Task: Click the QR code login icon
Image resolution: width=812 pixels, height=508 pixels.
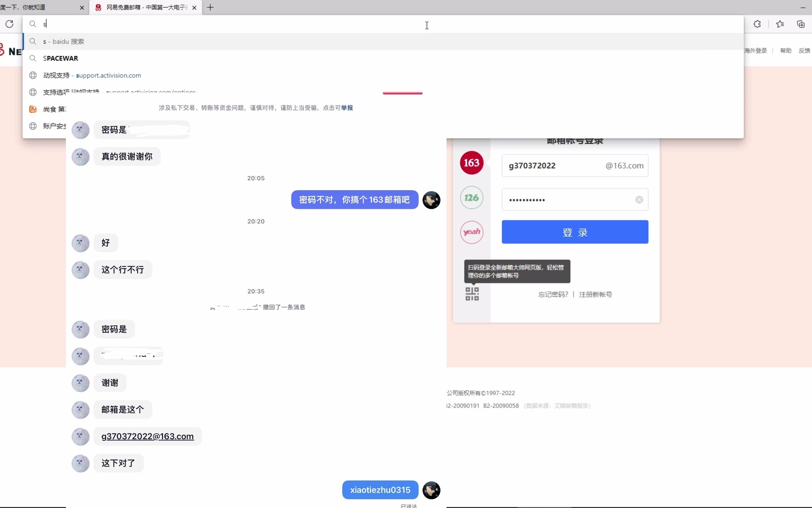Action: 472,294
